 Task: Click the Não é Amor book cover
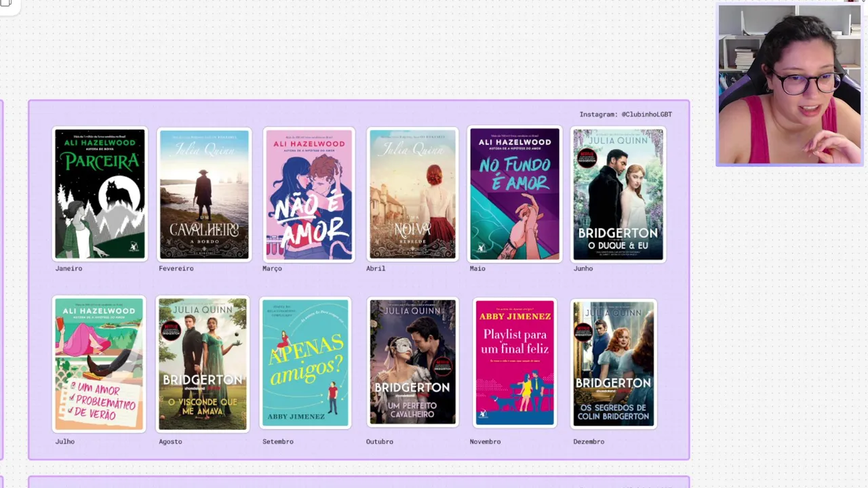point(309,194)
